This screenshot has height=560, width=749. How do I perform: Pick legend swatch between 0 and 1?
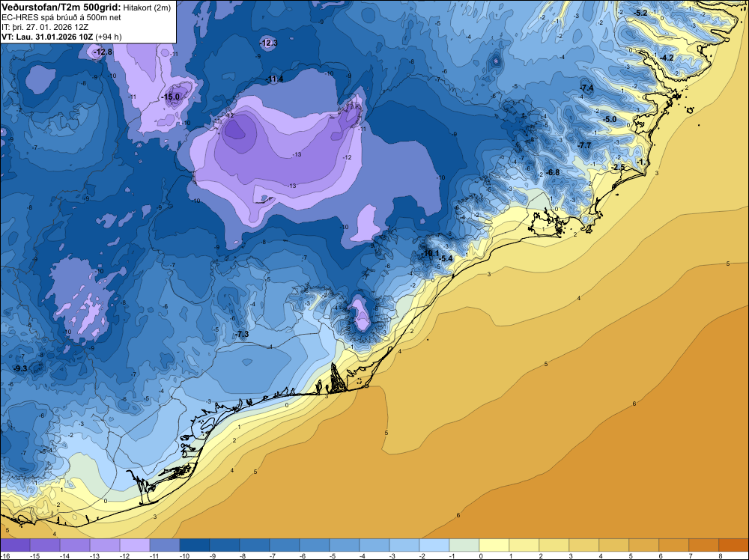[x=494, y=544]
